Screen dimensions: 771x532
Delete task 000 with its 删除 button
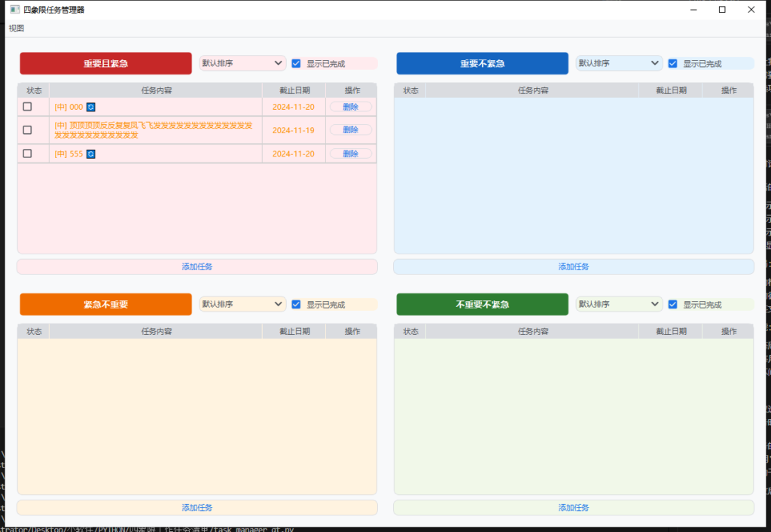351,107
